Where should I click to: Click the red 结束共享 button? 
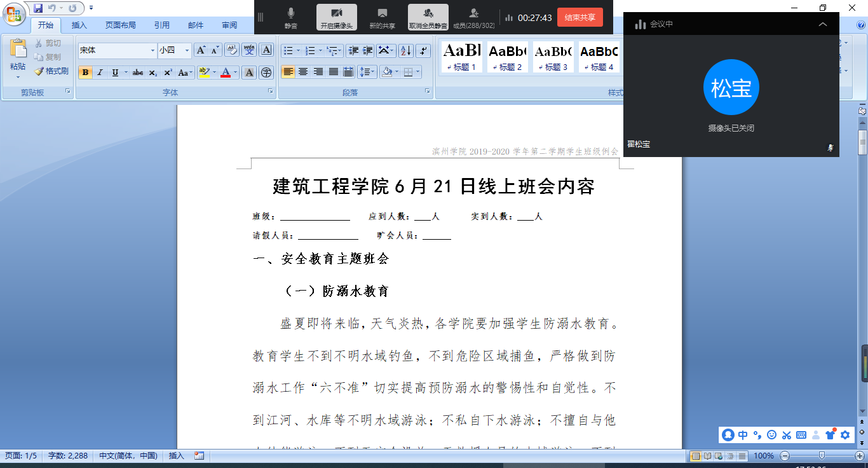point(580,17)
